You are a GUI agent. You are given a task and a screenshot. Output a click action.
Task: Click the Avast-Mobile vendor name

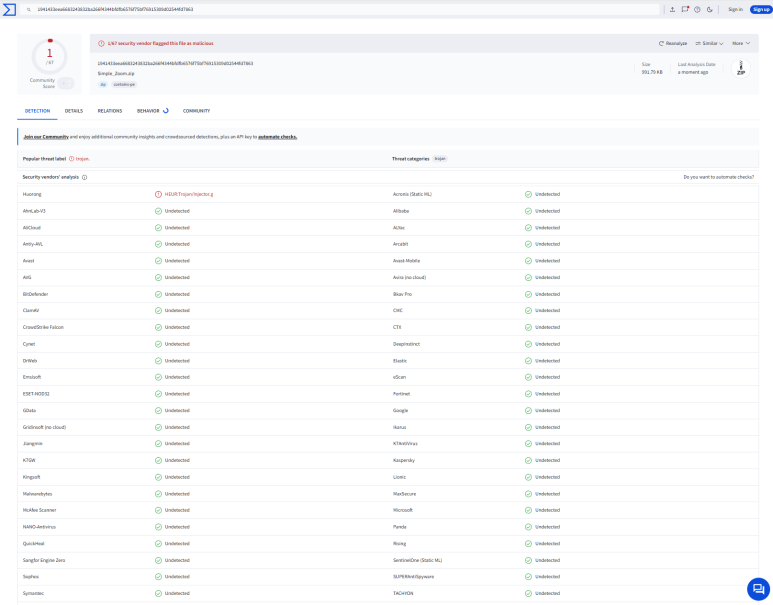click(x=406, y=261)
